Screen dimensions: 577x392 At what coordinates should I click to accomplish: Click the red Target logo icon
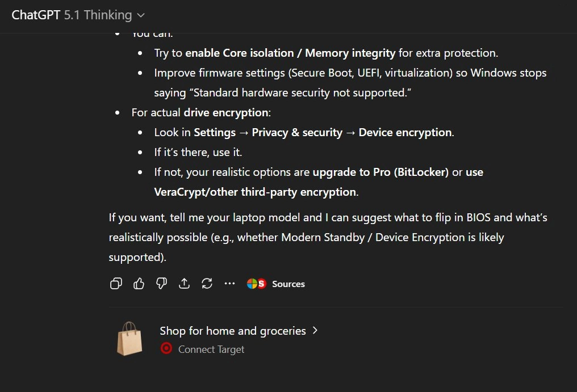pos(166,349)
